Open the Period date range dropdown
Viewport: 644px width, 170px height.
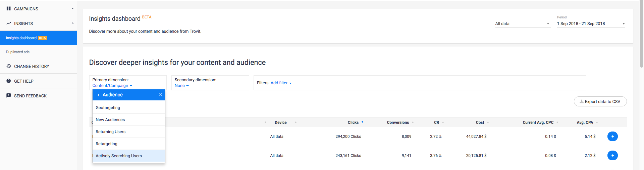591,24
